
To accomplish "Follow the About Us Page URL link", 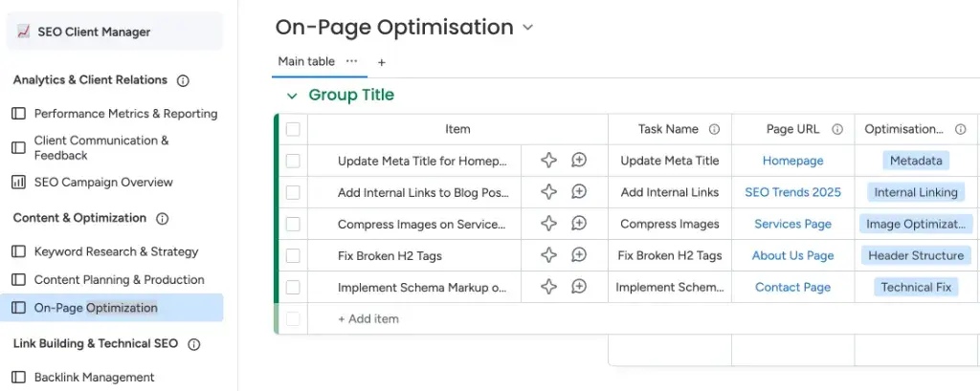I will coord(792,255).
